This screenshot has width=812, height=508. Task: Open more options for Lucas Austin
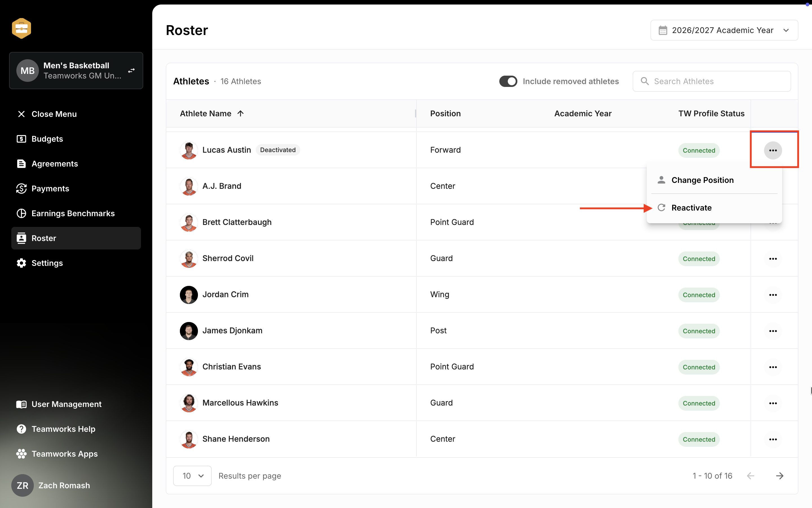773,150
